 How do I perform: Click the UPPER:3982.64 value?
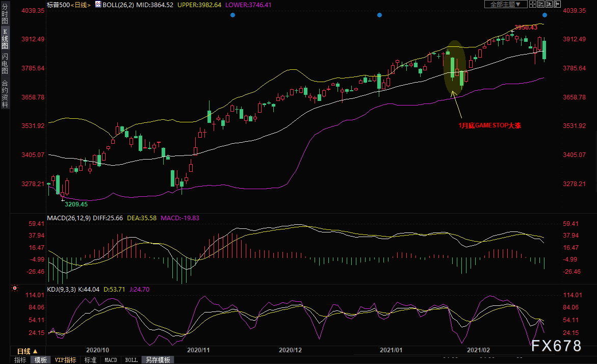click(199, 5)
